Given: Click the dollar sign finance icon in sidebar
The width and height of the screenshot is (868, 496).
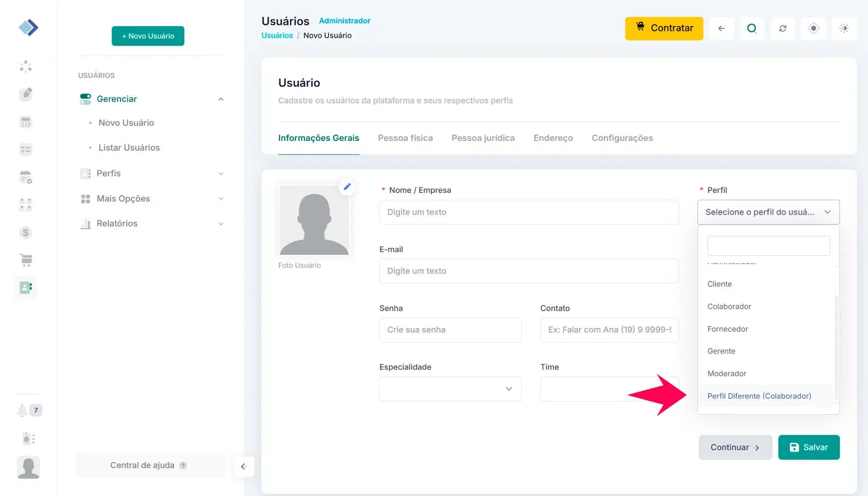Looking at the screenshot, I should point(25,233).
